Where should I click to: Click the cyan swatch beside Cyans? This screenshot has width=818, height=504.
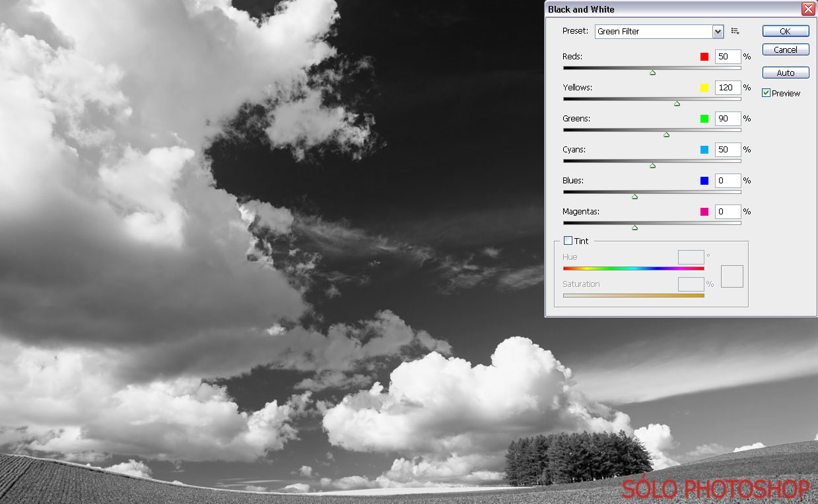click(704, 150)
